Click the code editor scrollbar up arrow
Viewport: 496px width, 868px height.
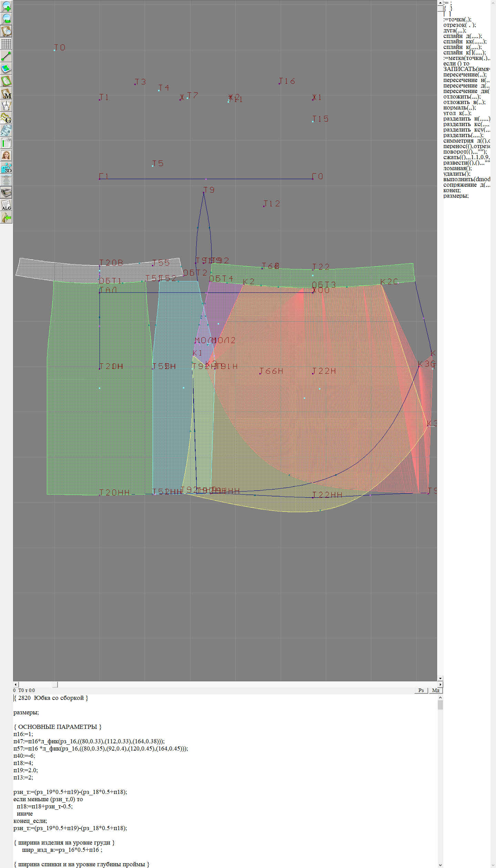point(440,697)
